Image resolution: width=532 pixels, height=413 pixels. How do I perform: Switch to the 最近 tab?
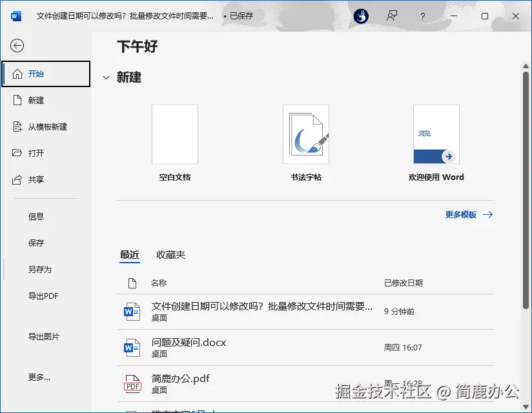(130, 255)
